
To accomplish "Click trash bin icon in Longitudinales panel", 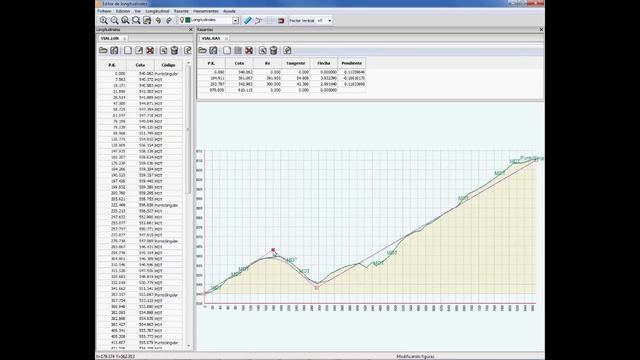I will 174,50.
